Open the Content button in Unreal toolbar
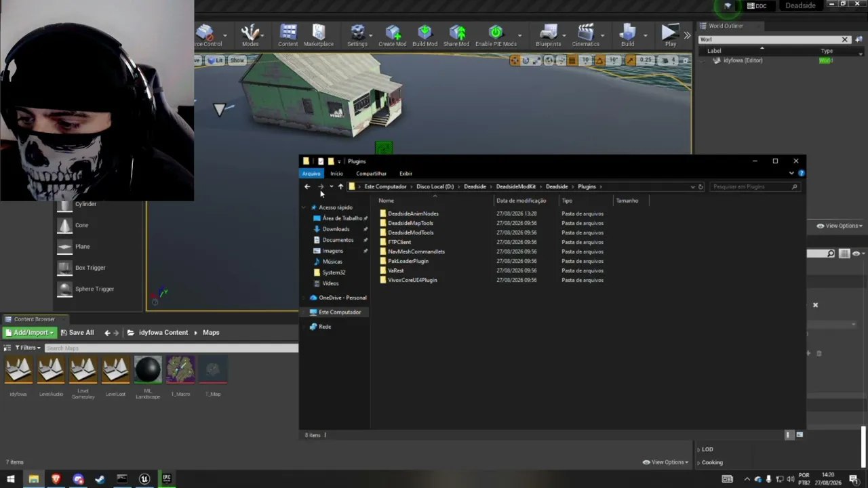Image resolution: width=868 pixels, height=488 pixels. click(288, 35)
